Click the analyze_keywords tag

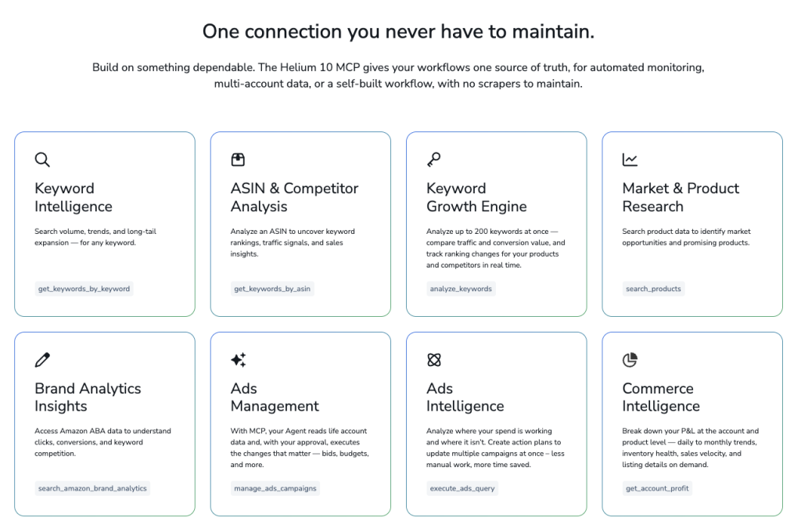(461, 289)
